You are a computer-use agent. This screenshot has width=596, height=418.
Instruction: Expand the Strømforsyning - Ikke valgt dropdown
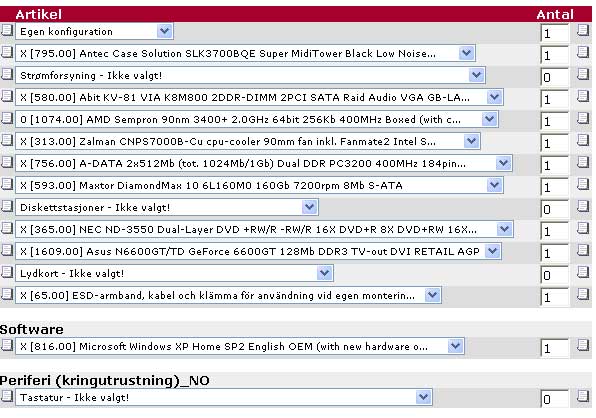point(250,75)
